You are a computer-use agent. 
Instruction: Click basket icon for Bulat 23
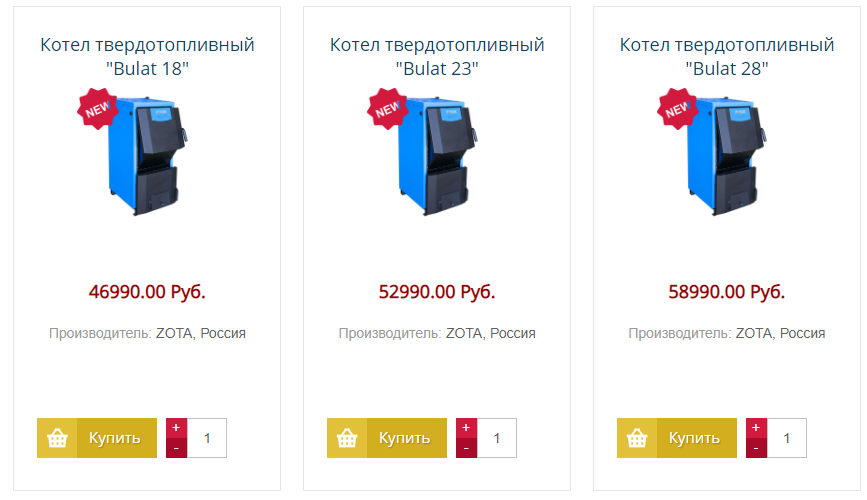[347, 438]
